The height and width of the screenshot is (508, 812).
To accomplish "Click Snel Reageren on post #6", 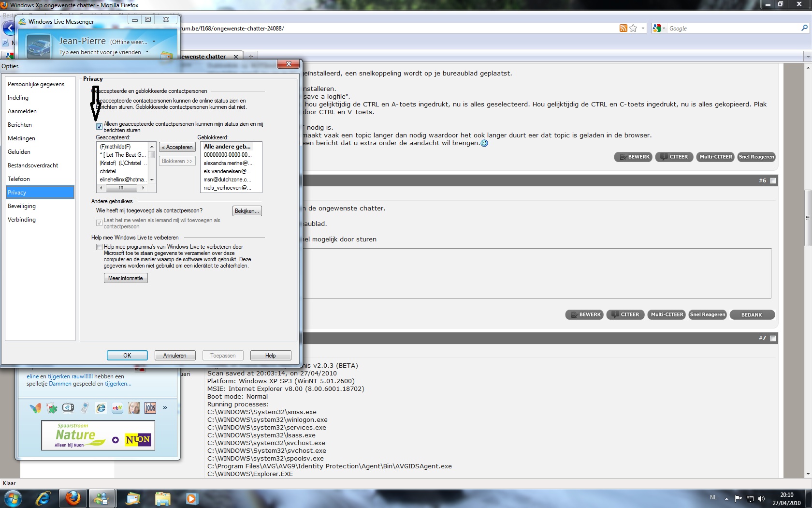I will tap(708, 315).
